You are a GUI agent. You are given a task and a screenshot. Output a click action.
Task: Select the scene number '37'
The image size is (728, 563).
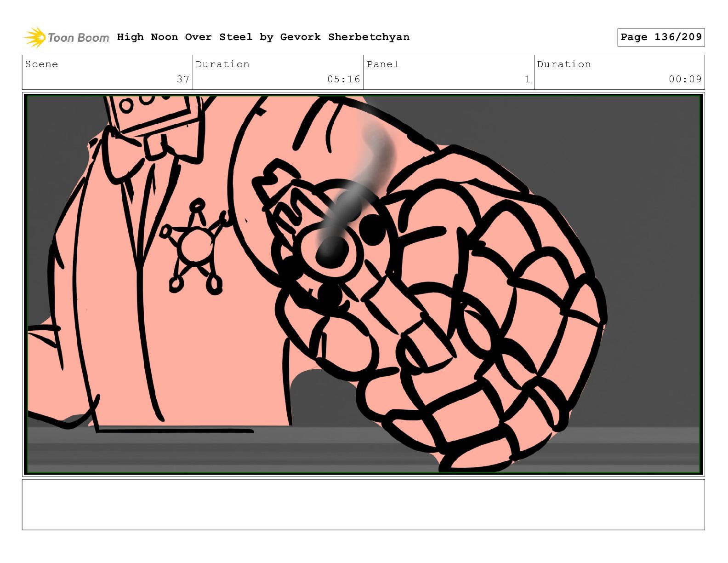coord(183,79)
